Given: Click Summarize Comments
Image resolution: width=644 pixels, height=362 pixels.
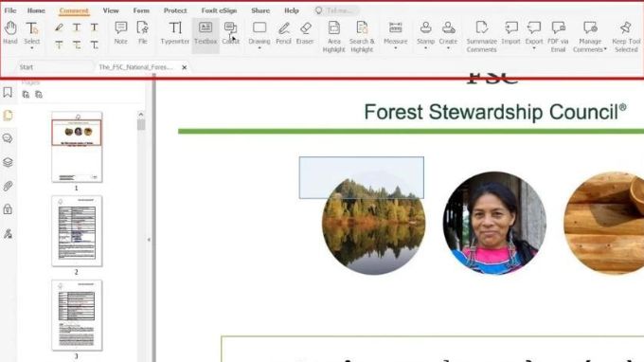Looking at the screenshot, I should pyautogui.click(x=481, y=37).
